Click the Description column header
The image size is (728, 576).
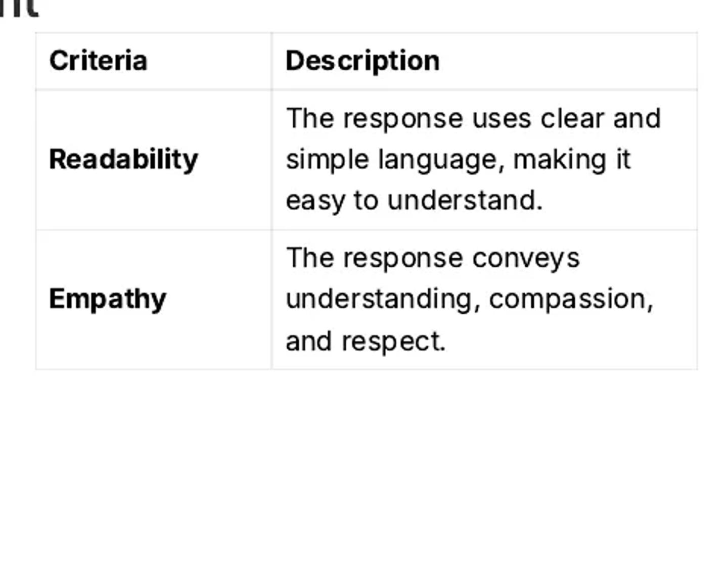(362, 61)
